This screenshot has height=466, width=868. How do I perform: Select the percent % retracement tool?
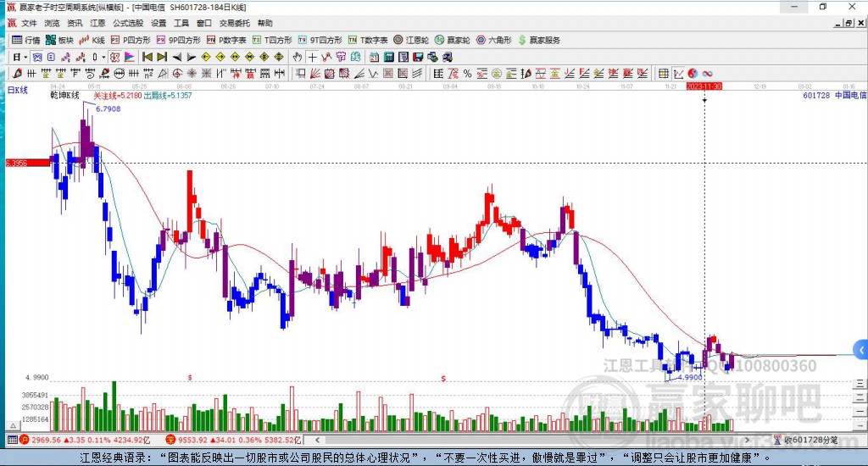pyautogui.click(x=467, y=74)
